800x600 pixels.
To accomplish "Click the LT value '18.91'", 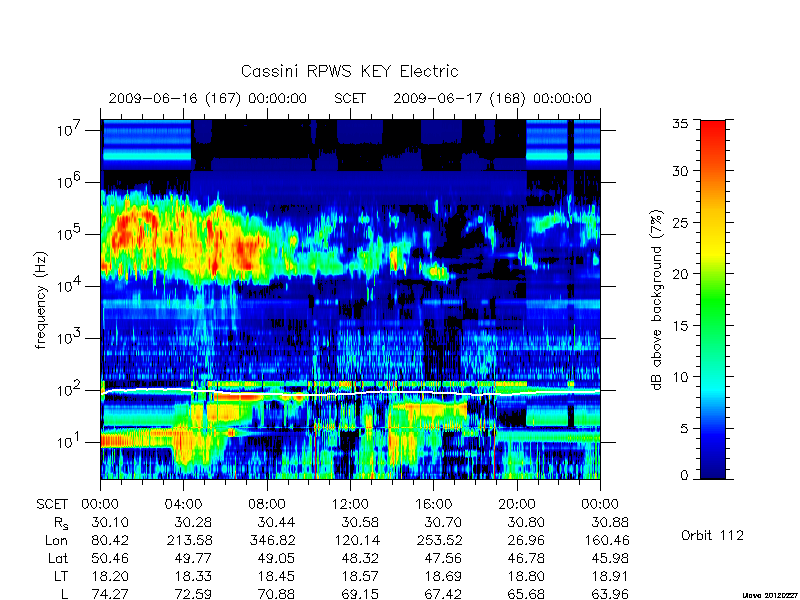I will (610, 577).
